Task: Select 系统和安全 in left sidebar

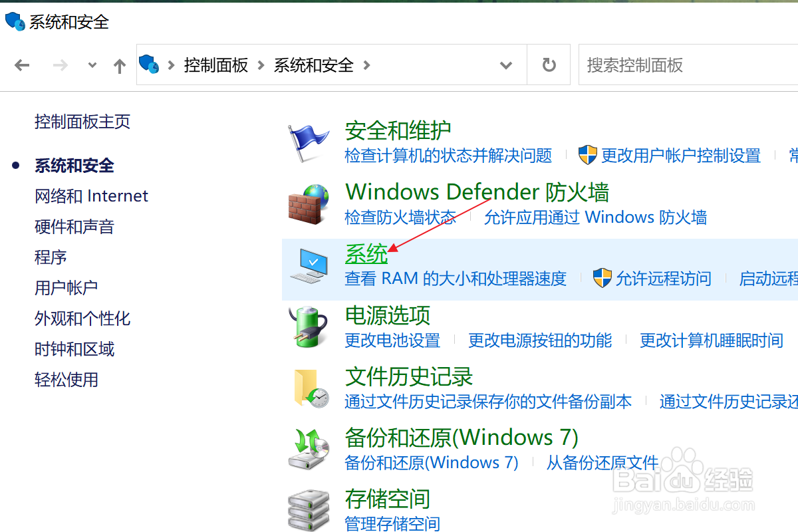Action: 74,166
